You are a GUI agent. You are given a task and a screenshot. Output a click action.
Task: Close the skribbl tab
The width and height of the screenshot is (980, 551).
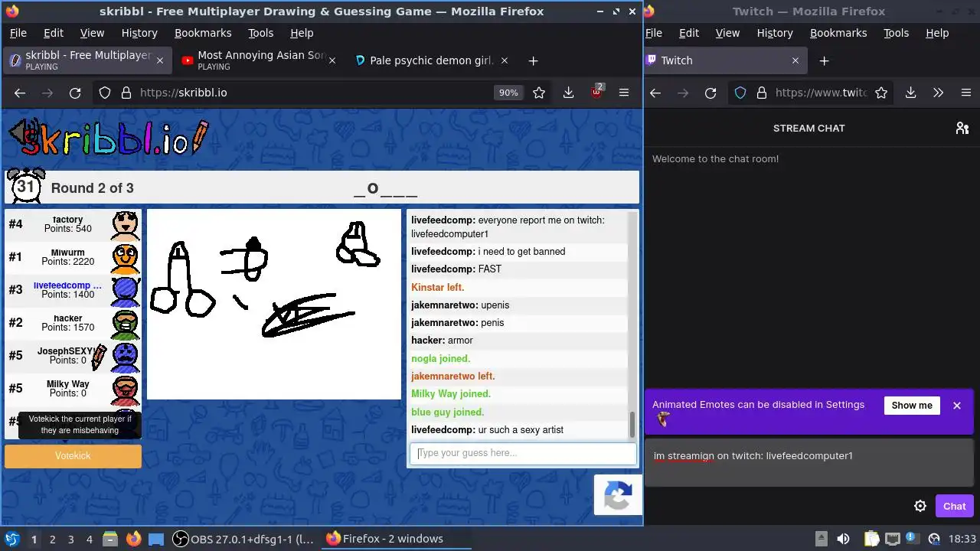tap(160, 60)
